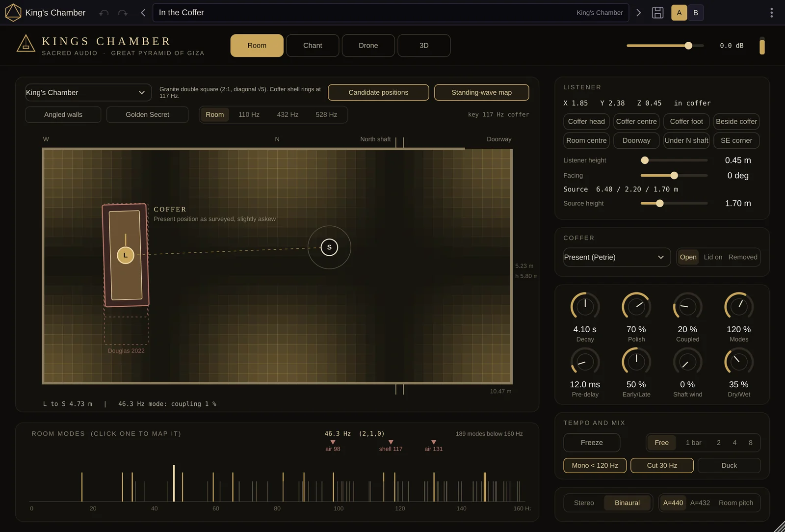The width and height of the screenshot is (785, 532).
Task: Adjust the Modes knob
Action: [x=739, y=307]
